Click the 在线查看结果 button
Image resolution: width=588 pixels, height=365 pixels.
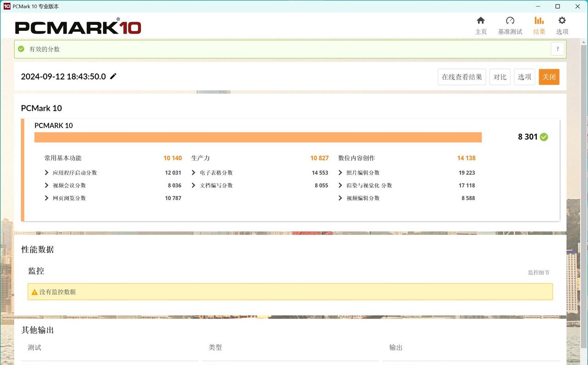click(462, 77)
